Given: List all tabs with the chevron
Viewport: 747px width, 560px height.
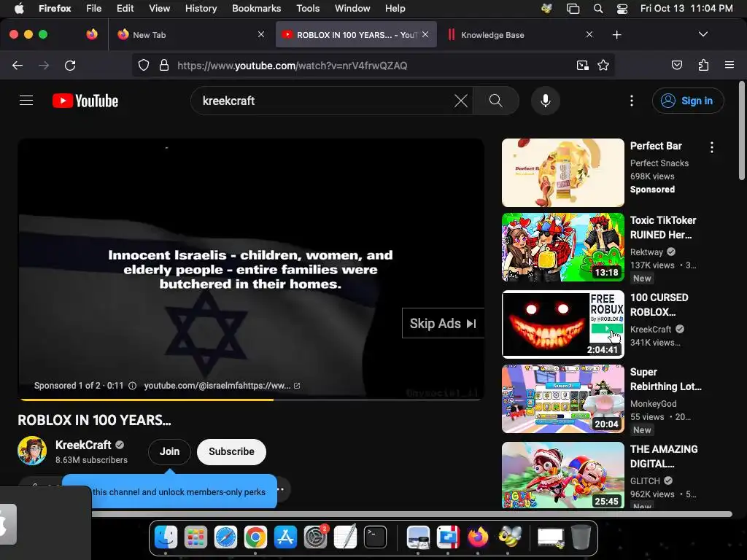Looking at the screenshot, I should 703,34.
